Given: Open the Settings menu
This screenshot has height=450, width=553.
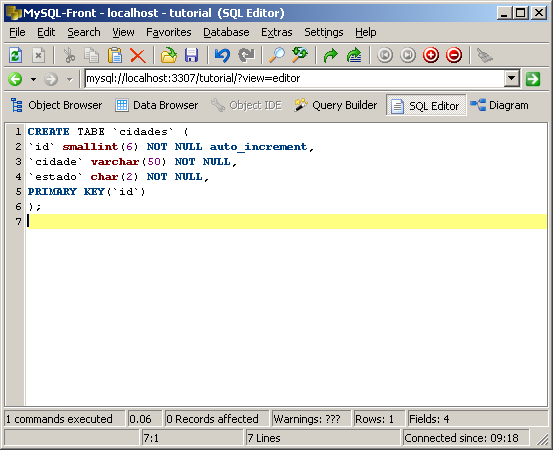Looking at the screenshot, I should pyautogui.click(x=323, y=32).
